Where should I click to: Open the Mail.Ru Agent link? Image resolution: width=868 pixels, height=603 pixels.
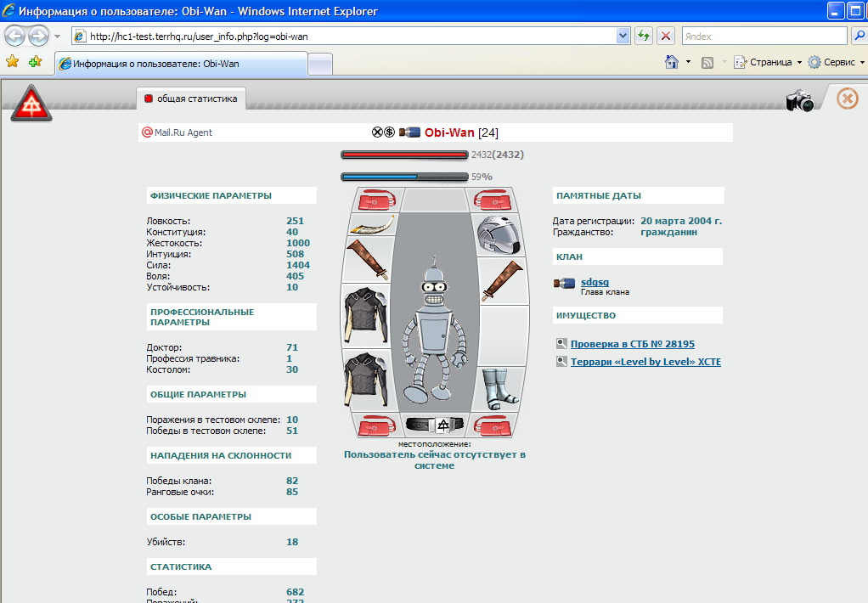[x=183, y=132]
